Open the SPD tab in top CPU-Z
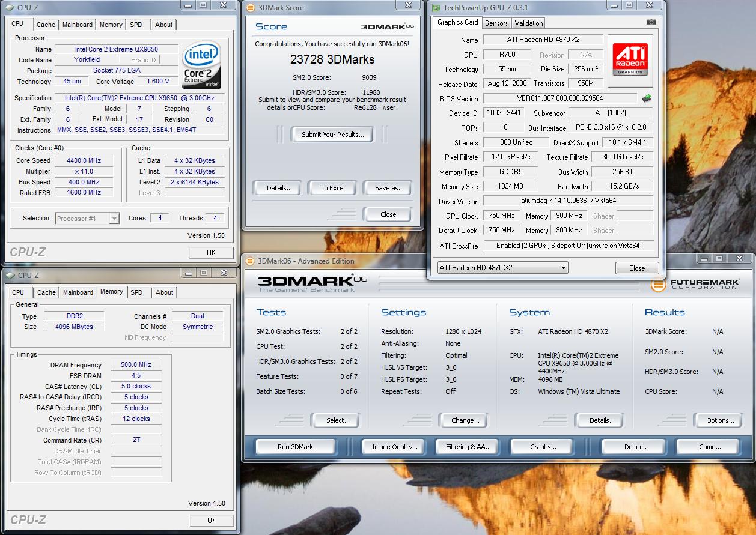 coord(136,25)
